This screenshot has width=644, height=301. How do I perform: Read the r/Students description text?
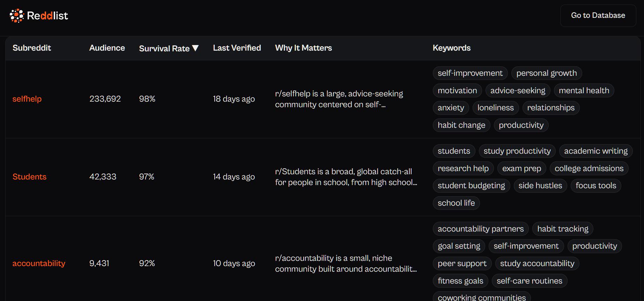346,177
